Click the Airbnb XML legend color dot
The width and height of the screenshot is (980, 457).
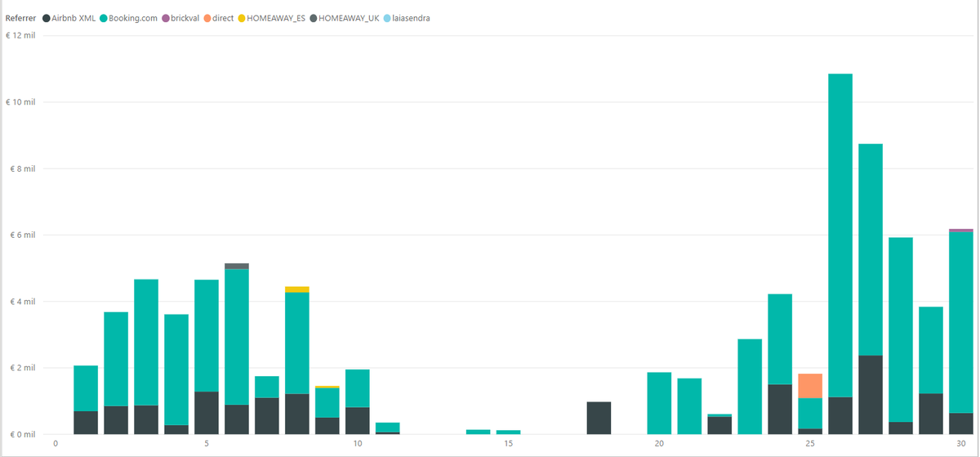[45, 18]
